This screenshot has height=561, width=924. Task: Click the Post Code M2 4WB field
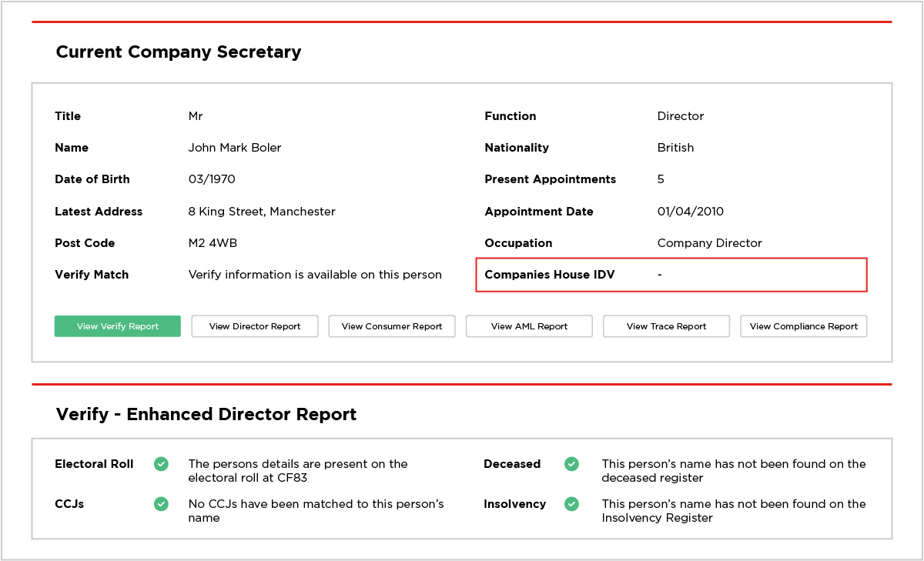click(213, 243)
